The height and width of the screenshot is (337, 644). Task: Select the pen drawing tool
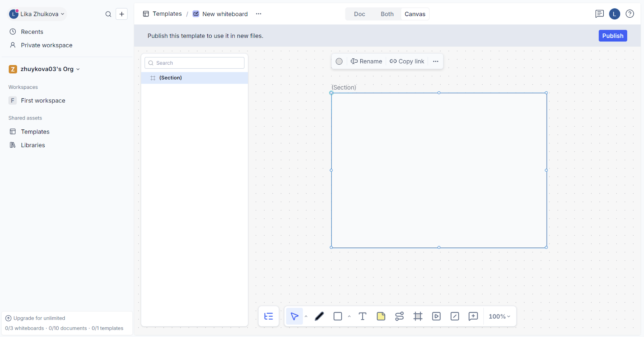click(319, 316)
